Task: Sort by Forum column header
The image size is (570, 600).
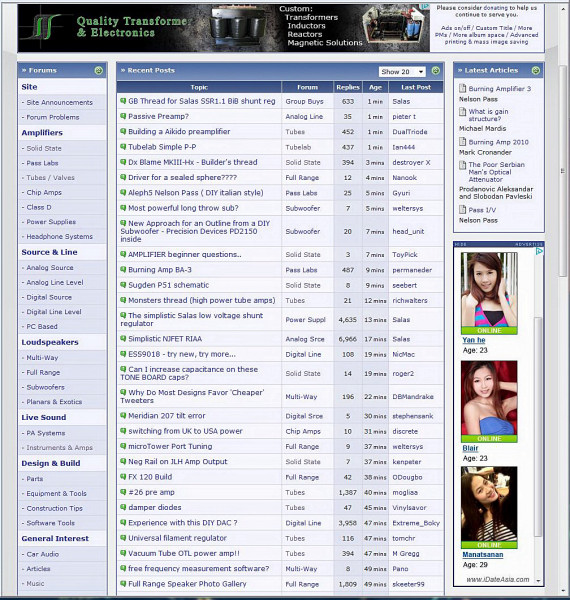Action: coord(308,87)
